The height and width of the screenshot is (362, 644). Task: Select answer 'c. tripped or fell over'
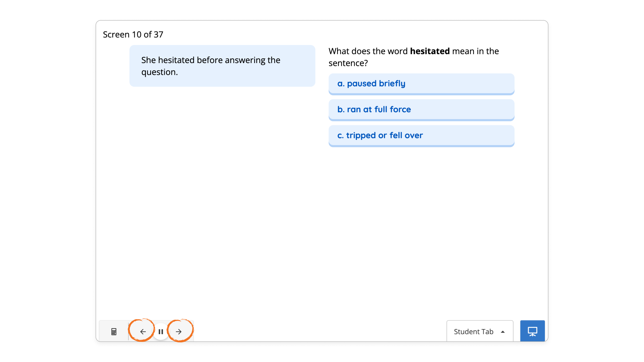tap(421, 135)
